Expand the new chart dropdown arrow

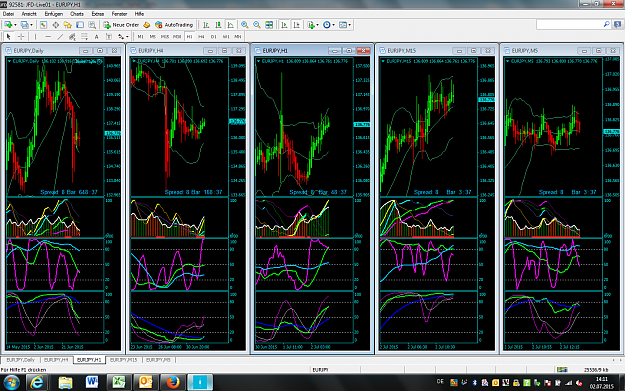pyautogui.click(x=15, y=25)
